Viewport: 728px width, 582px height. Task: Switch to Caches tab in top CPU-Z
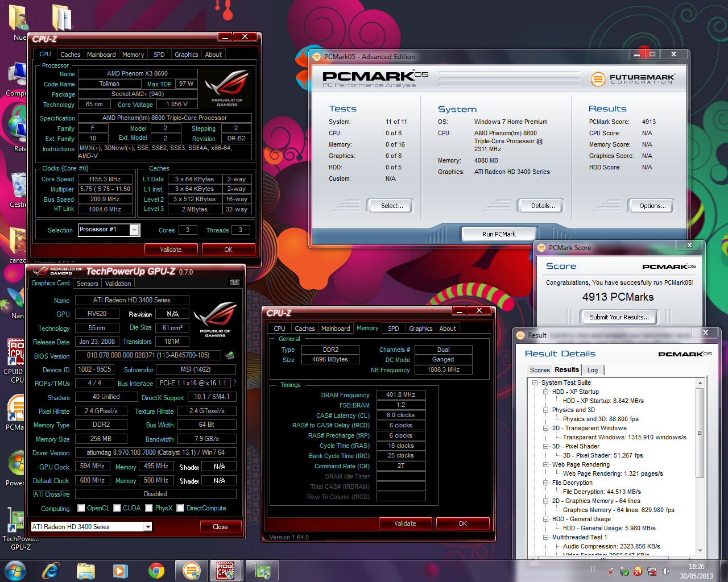[71, 55]
